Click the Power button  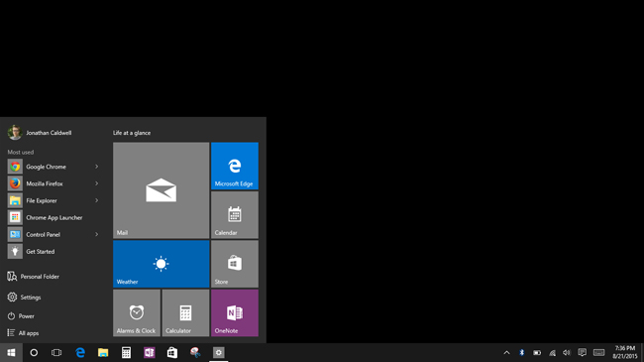coord(21,316)
